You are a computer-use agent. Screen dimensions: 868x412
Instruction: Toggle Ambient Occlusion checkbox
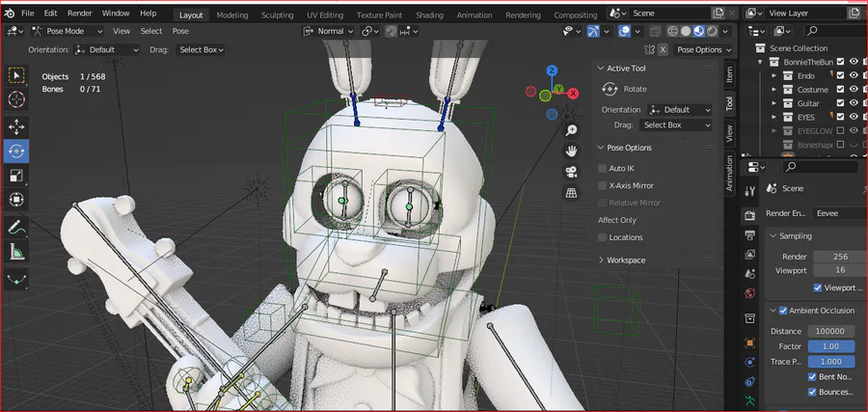[783, 311]
